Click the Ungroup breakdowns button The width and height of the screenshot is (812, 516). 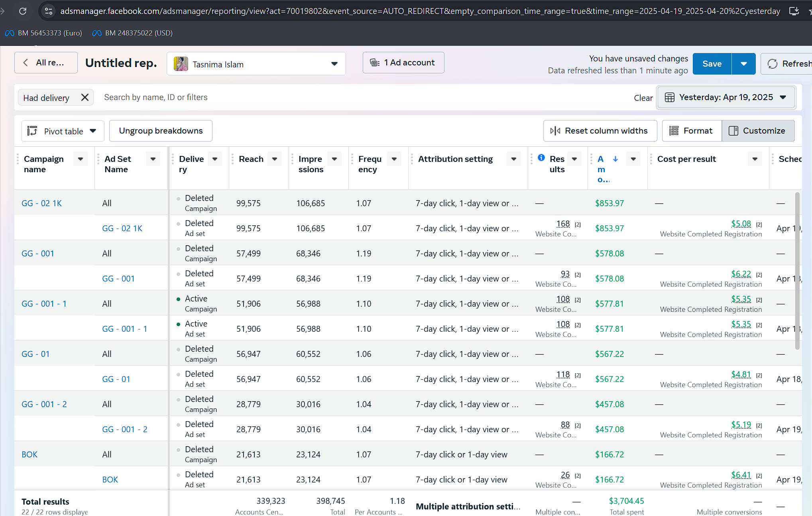click(161, 131)
